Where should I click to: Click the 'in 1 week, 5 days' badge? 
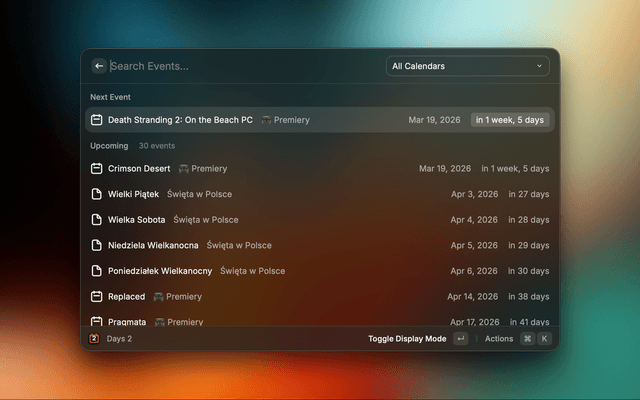click(x=510, y=120)
